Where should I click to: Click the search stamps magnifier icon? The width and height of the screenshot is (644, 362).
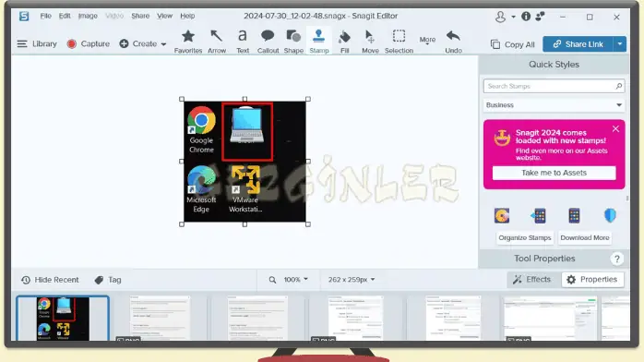618,86
